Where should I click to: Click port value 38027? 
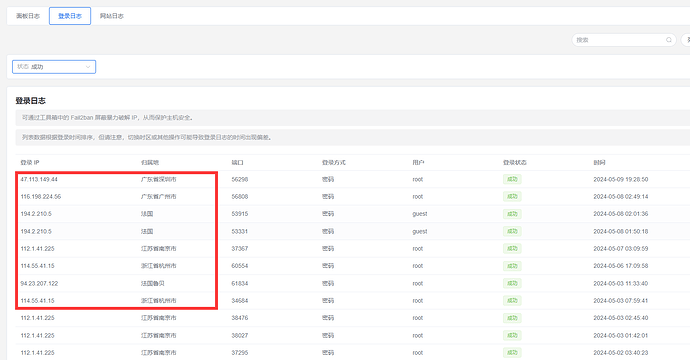(240, 335)
